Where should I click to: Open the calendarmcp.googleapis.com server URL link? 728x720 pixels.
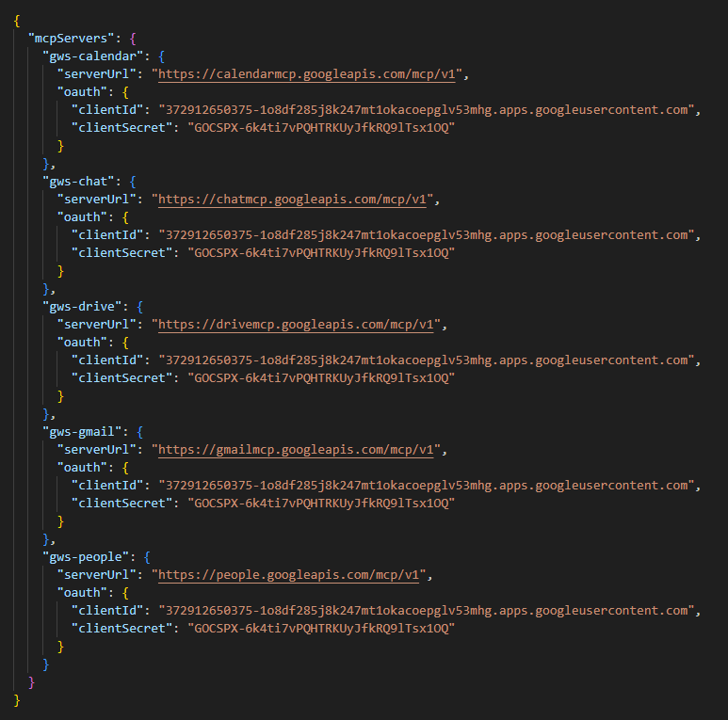click(306, 74)
